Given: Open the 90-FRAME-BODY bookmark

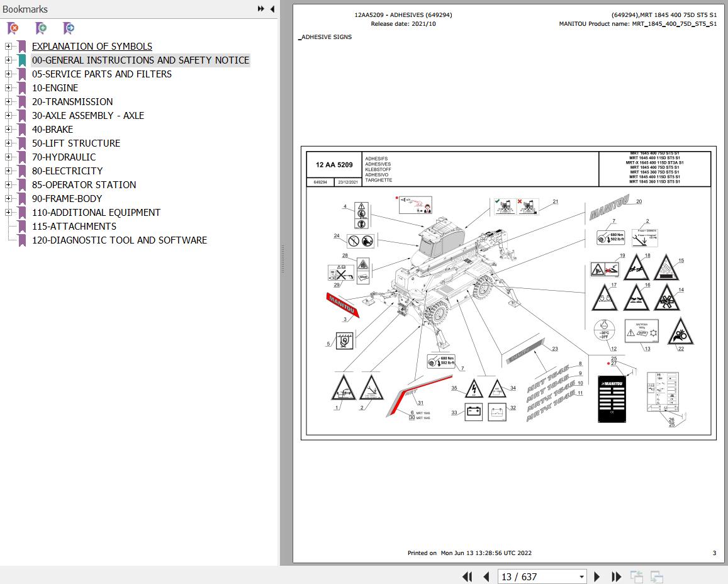Looking at the screenshot, I should 67,199.
